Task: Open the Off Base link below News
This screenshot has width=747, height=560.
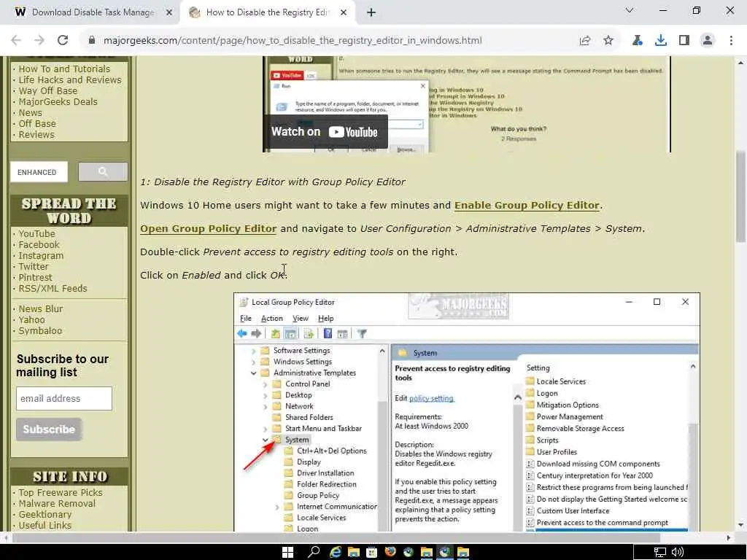Action: point(37,124)
